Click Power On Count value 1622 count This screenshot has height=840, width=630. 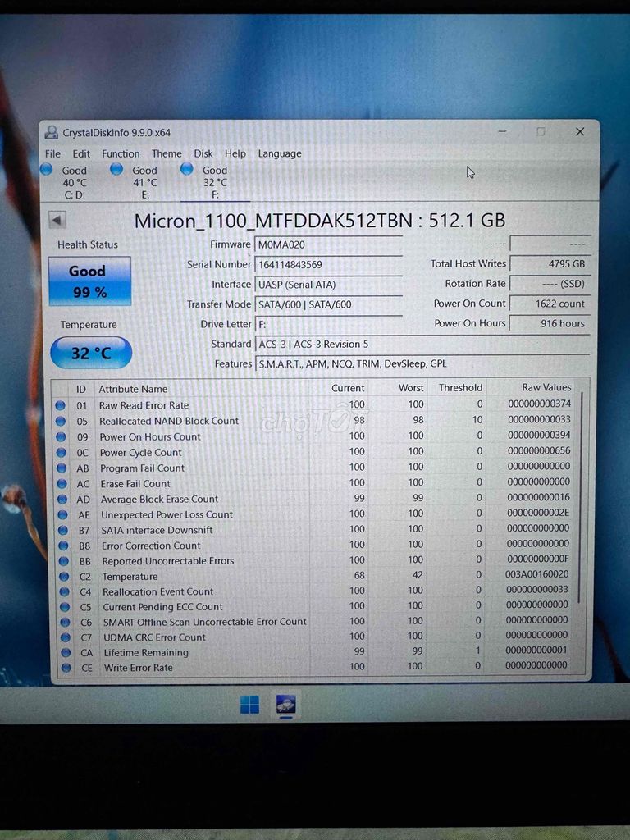click(x=550, y=304)
